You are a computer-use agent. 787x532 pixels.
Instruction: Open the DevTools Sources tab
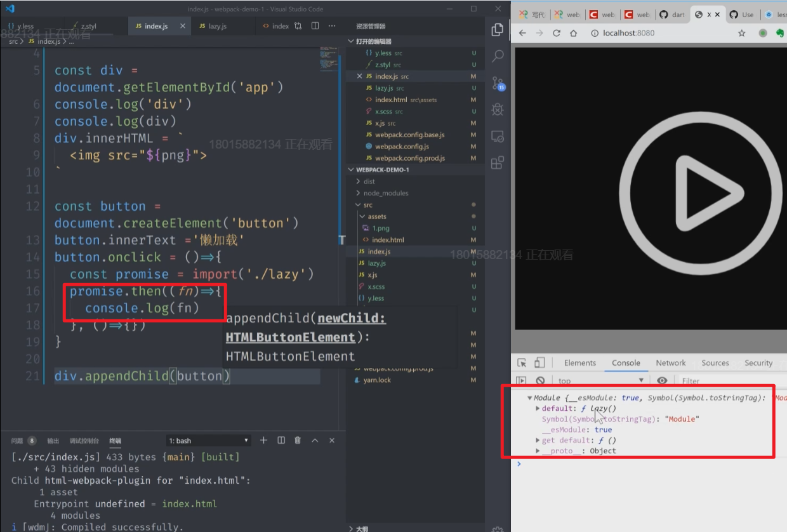coord(715,363)
